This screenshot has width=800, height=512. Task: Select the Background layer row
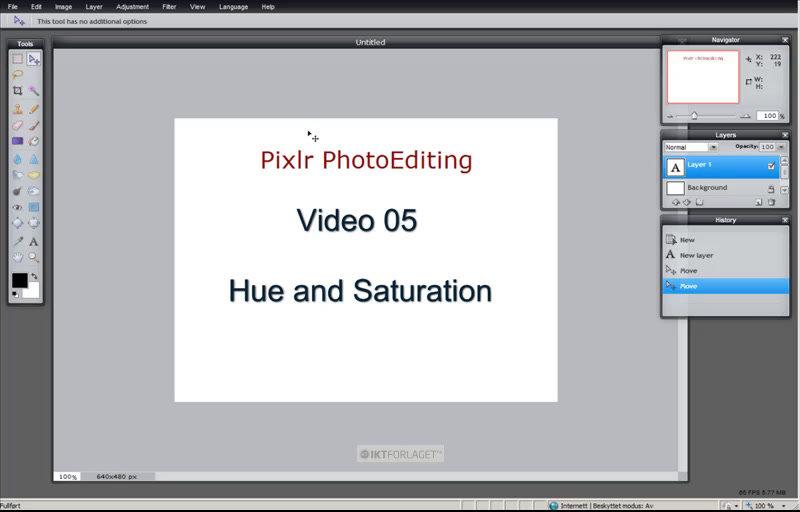click(x=721, y=188)
